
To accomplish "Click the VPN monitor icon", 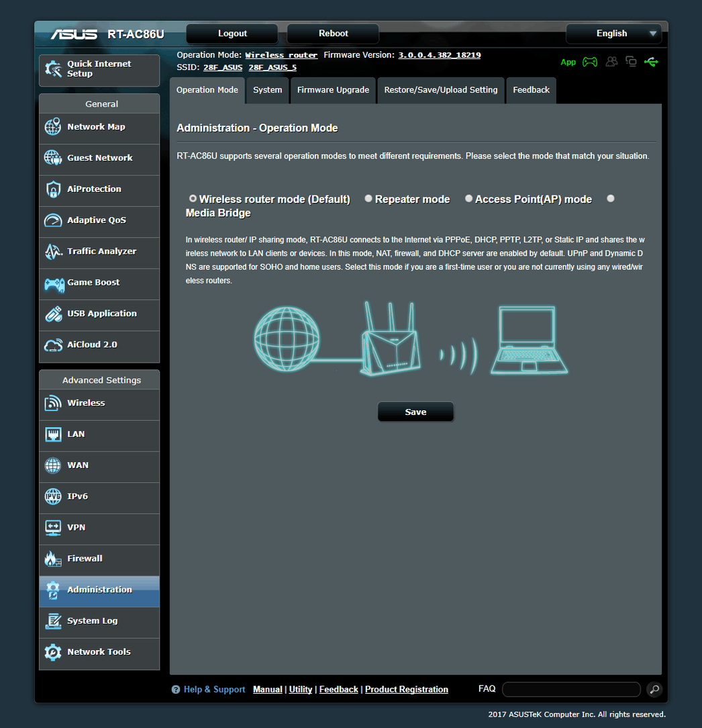I will [53, 527].
